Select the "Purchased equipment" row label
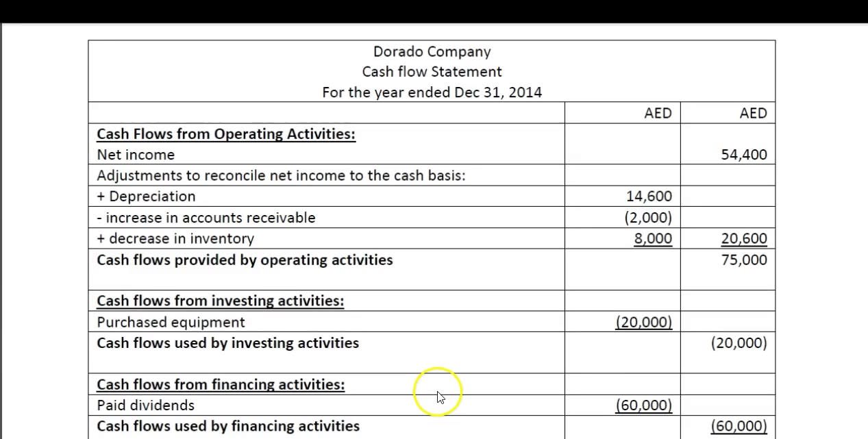This screenshot has width=868, height=439. pyautogui.click(x=171, y=322)
